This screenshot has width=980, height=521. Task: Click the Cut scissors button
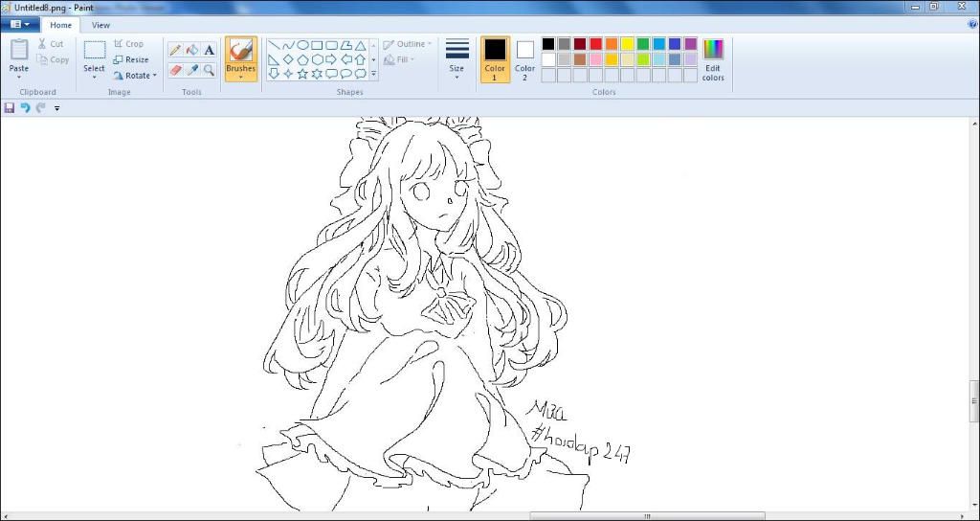50,44
